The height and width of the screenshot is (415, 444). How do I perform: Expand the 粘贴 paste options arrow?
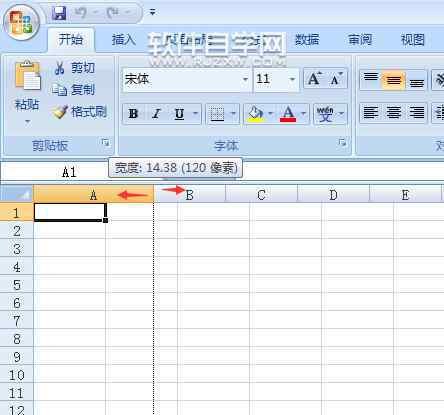click(x=27, y=121)
